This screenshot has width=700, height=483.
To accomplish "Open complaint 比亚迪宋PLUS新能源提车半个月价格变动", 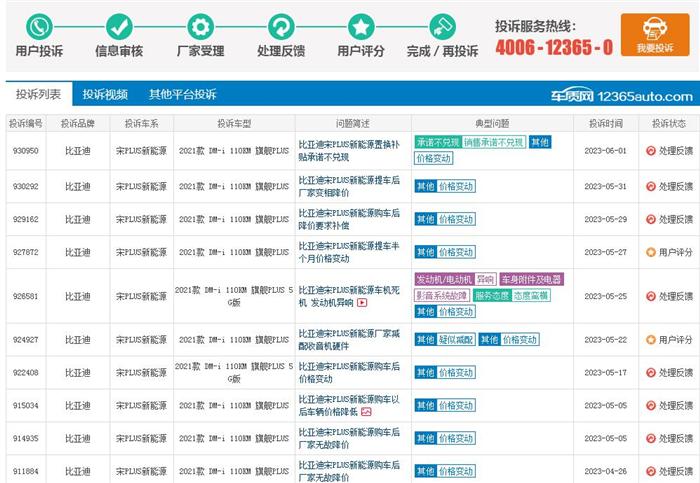I will pos(349,252).
